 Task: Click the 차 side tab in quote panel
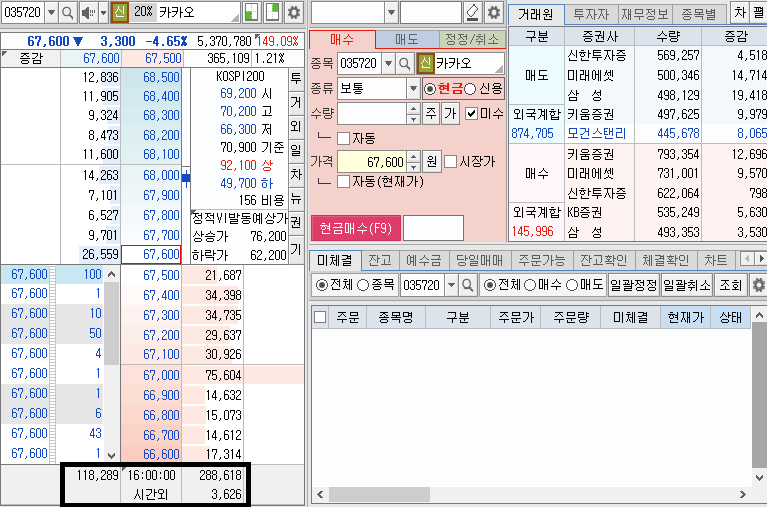(296, 174)
